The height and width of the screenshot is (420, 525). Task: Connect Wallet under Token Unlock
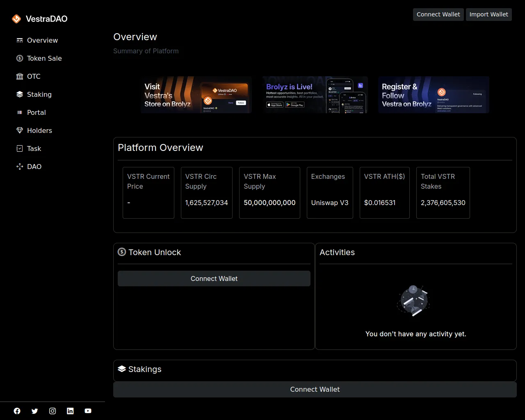[x=214, y=278]
